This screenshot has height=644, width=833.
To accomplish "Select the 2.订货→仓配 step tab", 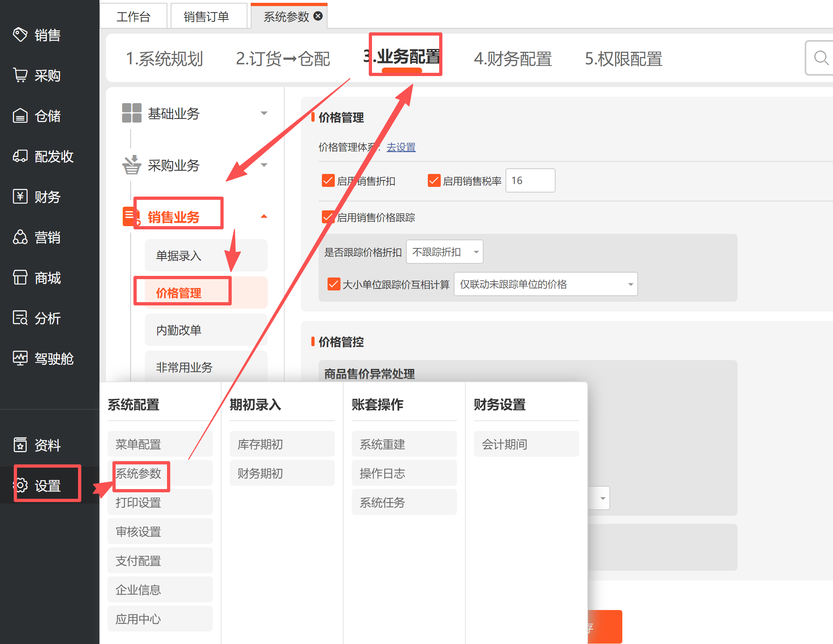I will [x=283, y=59].
